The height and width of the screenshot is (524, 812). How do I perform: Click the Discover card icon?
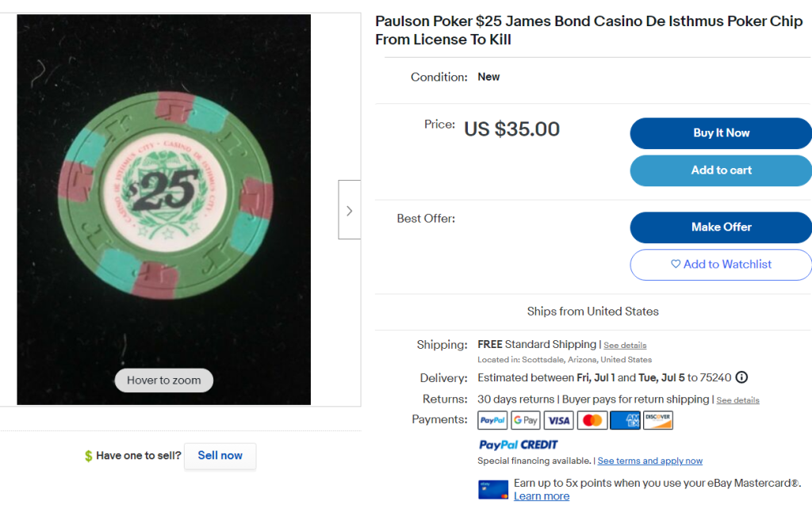click(657, 420)
